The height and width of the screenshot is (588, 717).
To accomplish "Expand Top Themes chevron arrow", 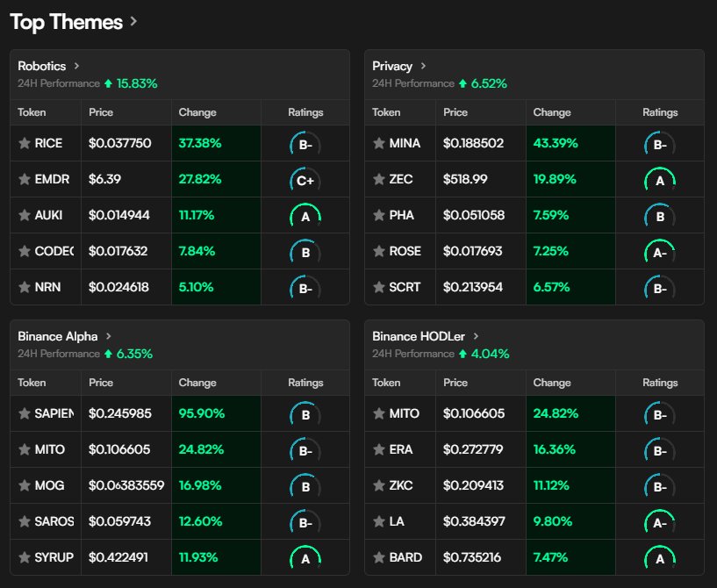I will click(133, 21).
